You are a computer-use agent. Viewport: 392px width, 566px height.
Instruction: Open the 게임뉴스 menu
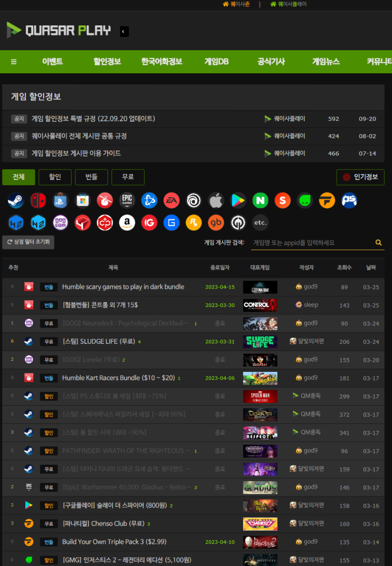click(x=326, y=61)
